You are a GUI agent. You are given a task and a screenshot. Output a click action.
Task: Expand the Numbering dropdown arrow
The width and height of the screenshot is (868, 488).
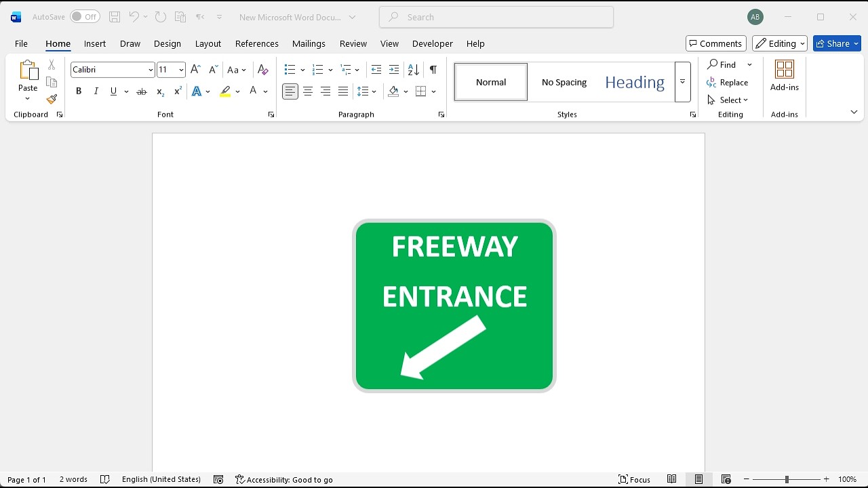pyautogui.click(x=330, y=70)
